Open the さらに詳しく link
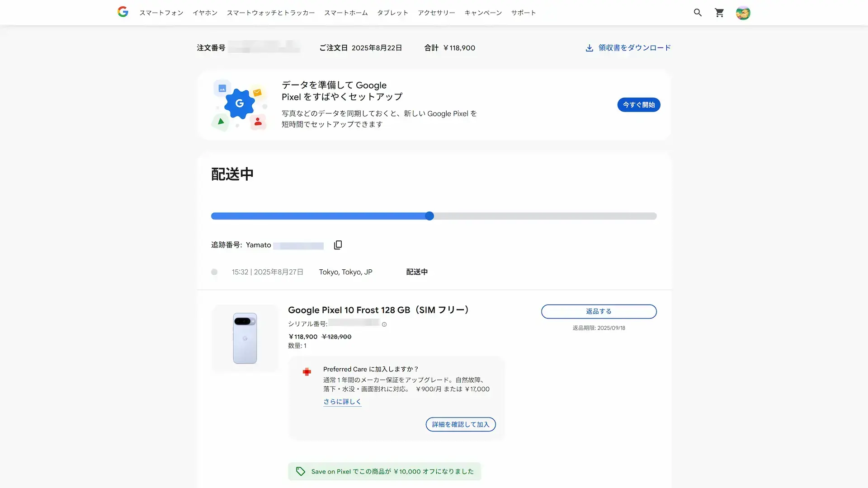Image resolution: width=868 pixels, height=488 pixels. tap(342, 401)
